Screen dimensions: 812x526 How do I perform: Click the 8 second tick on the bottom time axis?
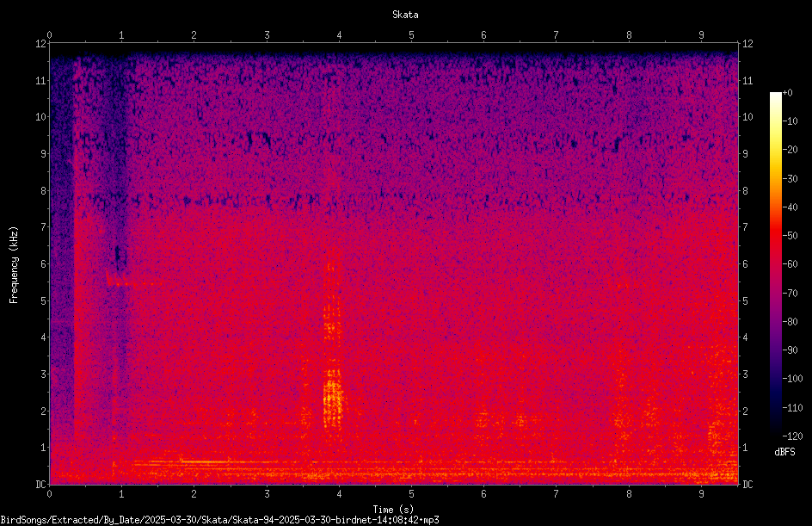coord(629,494)
